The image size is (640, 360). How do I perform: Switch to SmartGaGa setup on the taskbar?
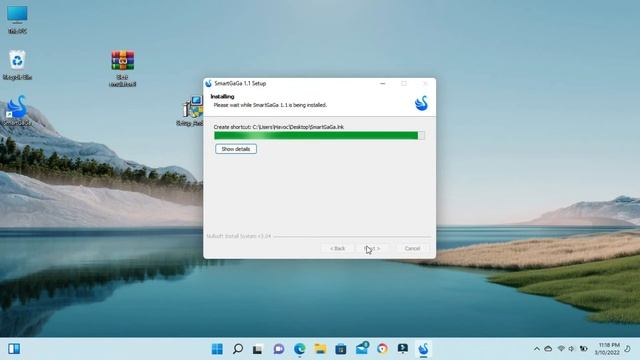click(423, 349)
